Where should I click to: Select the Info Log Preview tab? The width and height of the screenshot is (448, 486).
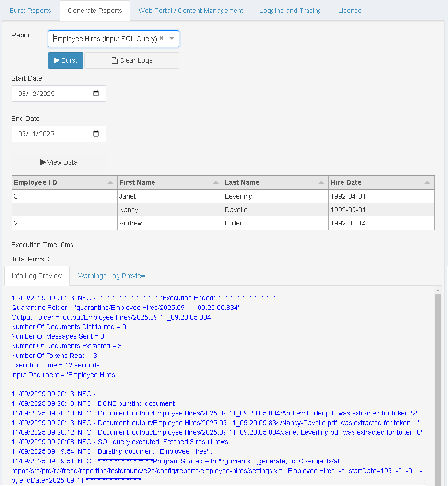37,276
